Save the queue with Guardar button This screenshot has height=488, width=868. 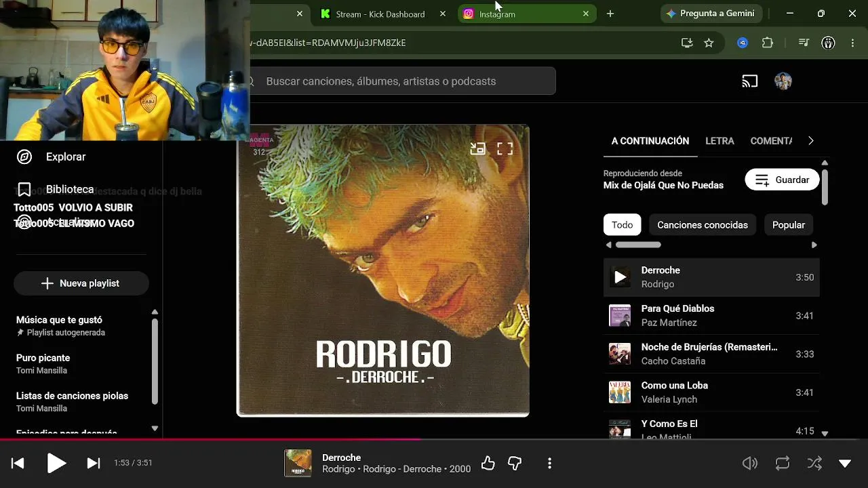pyautogui.click(x=783, y=180)
